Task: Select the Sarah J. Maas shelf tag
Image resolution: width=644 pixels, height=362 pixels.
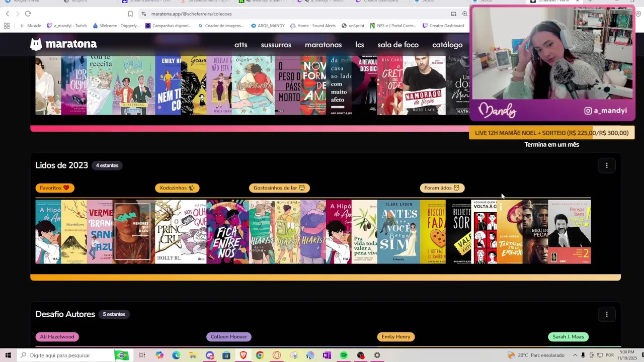Action: tap(569, 337)
